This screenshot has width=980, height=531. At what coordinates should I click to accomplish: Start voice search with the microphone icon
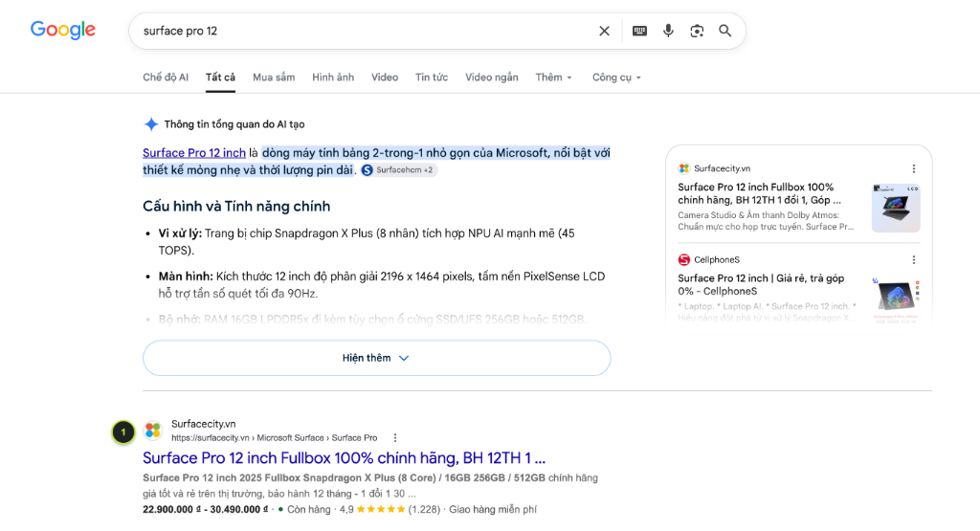pyautogui.click(x=668, y=31)
